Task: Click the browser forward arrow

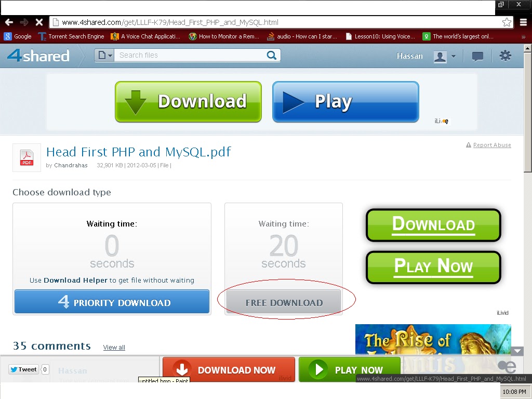Action: pyautogui.click(x=24, y=22)
